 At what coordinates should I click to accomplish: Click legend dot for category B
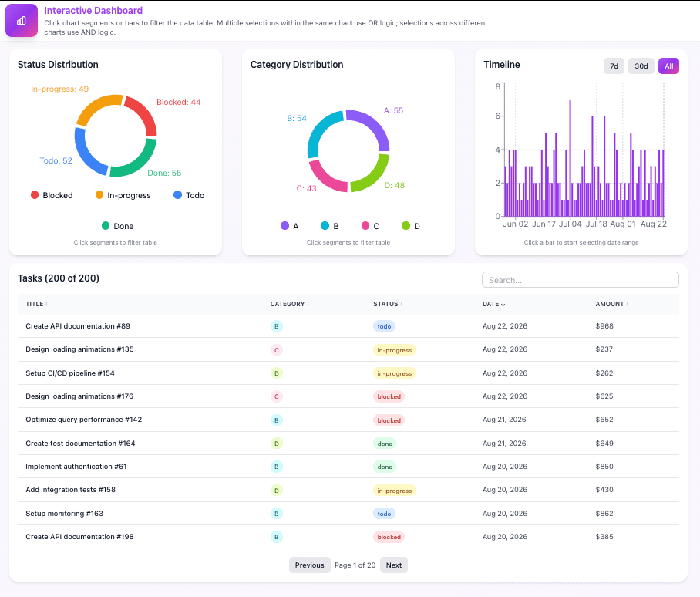pos(325,226)
